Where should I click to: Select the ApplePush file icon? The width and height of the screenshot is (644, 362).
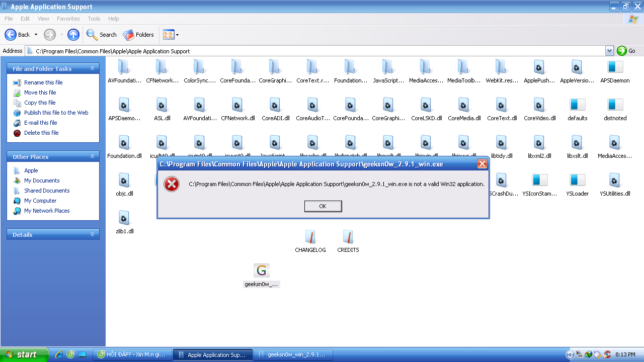pyautogui.click(x=539, y=67)
